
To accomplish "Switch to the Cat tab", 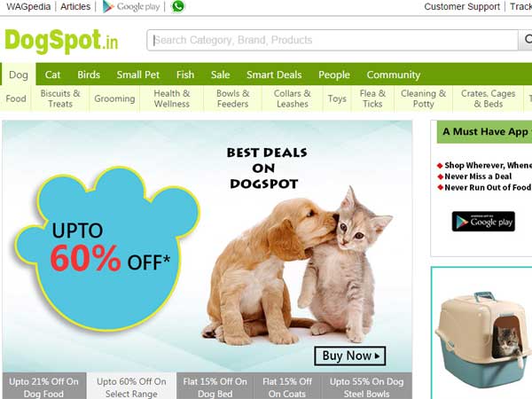I will tap(52, 74).
